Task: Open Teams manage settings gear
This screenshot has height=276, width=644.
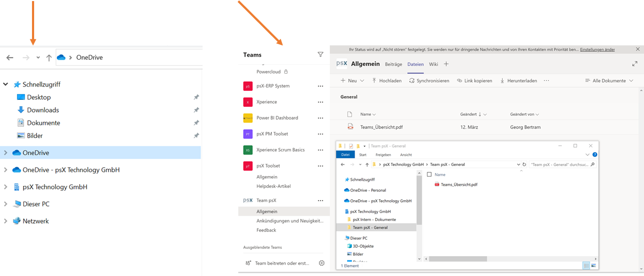Action: tap(321, 263)
